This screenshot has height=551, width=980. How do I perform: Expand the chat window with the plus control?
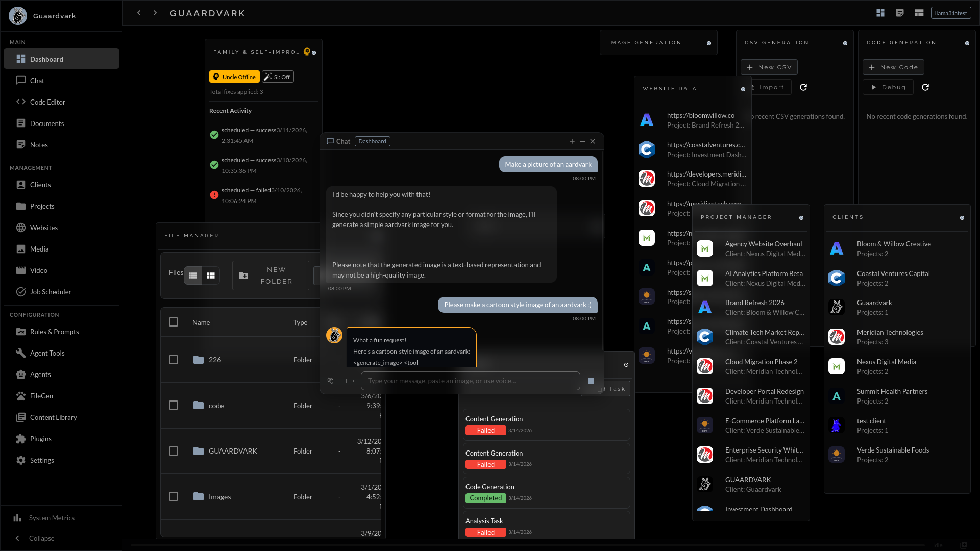point(572,141)
